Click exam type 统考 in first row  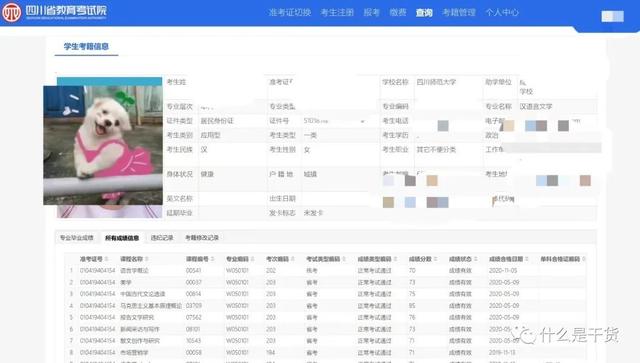click(x=311, y=271)
